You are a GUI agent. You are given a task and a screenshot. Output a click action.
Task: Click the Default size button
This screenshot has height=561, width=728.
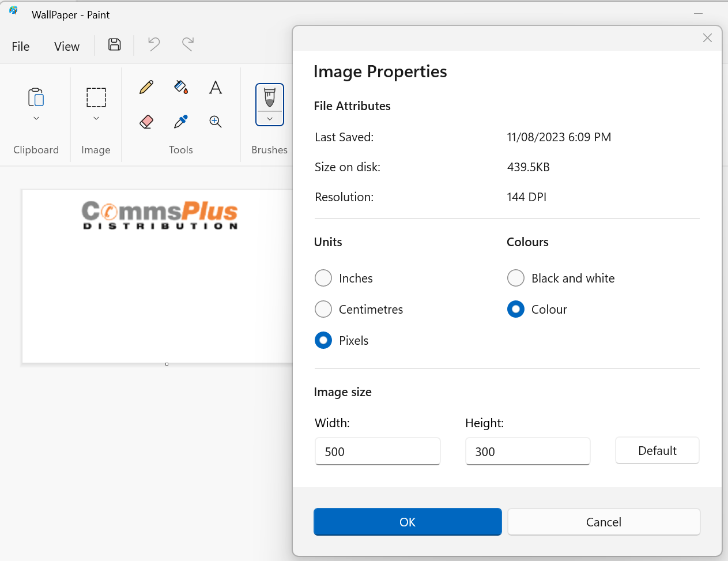coord(657,450)
